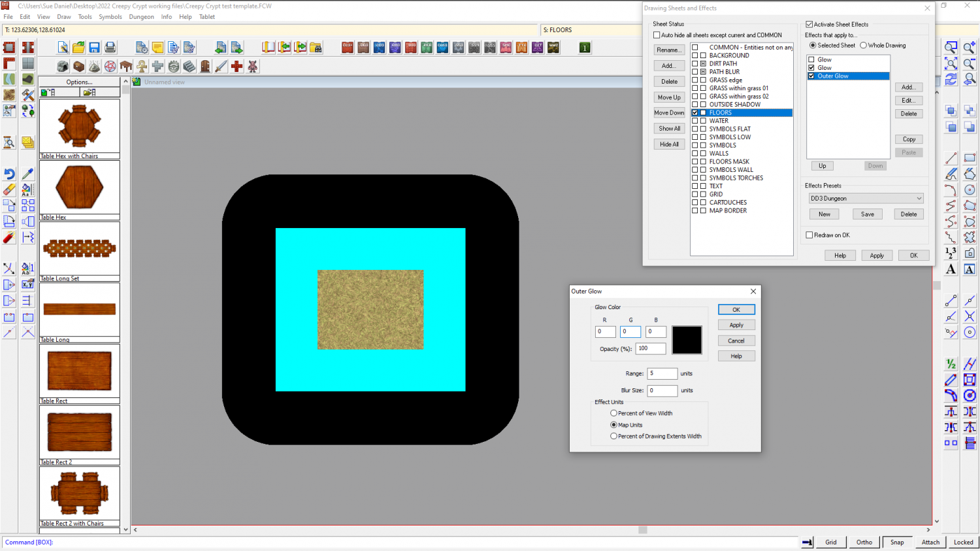Click the Zoom In magnifier icon
980x551 pixels.
[x=970, y=48]
